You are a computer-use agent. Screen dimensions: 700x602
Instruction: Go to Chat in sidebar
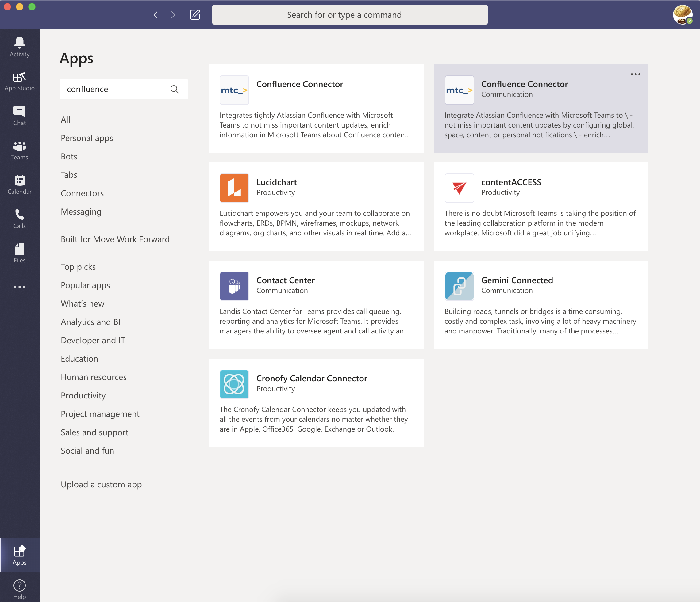tap(19, 116)
